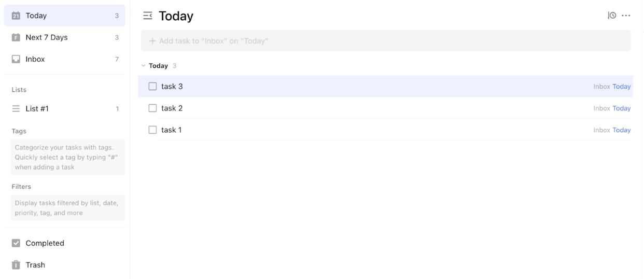Click the blue Today date on task 3
This screenshot has width=644, height=279.
coord(622,87)
